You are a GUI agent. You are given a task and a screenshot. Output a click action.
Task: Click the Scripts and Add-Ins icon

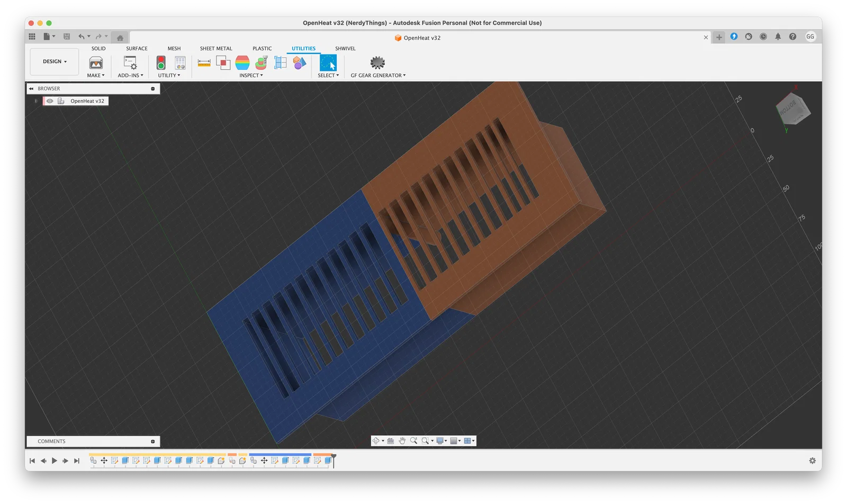click(130, 63)
